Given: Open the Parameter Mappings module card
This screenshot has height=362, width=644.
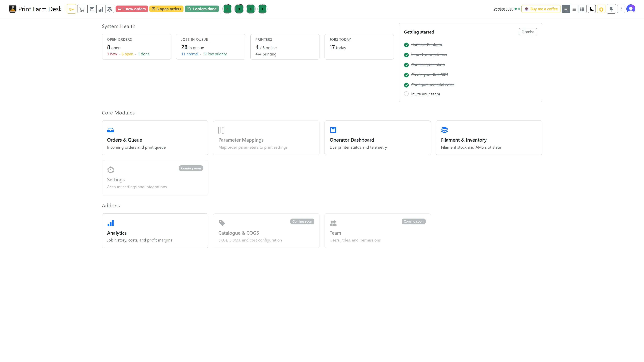Looking at the screenshot, I should 266,138.
